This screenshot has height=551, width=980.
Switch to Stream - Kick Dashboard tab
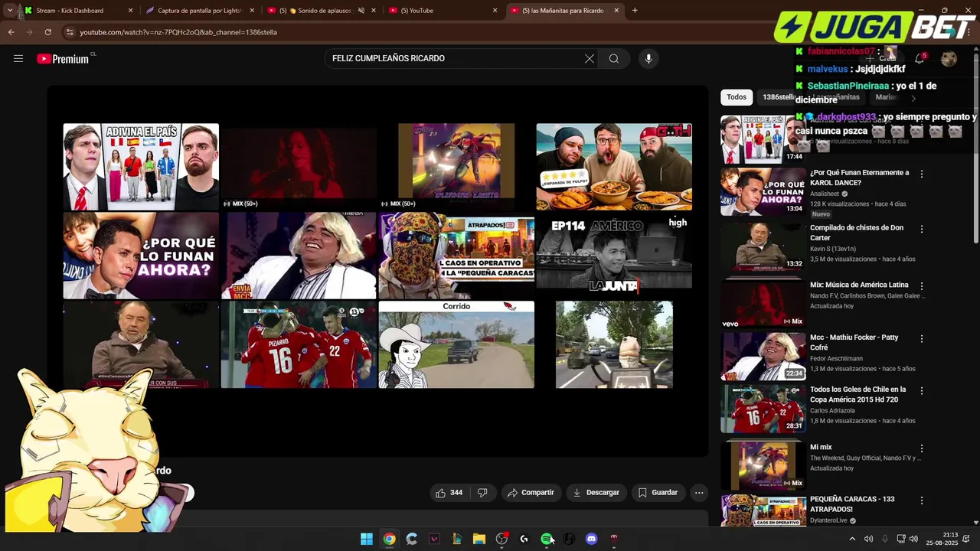pyautogui.click(x=77, y=11)
